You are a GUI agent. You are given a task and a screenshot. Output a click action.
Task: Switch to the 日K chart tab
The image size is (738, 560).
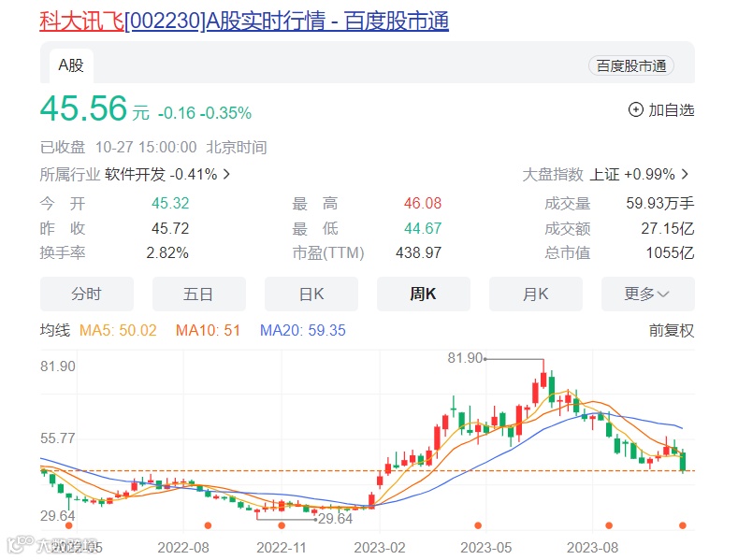click(311, 294)
